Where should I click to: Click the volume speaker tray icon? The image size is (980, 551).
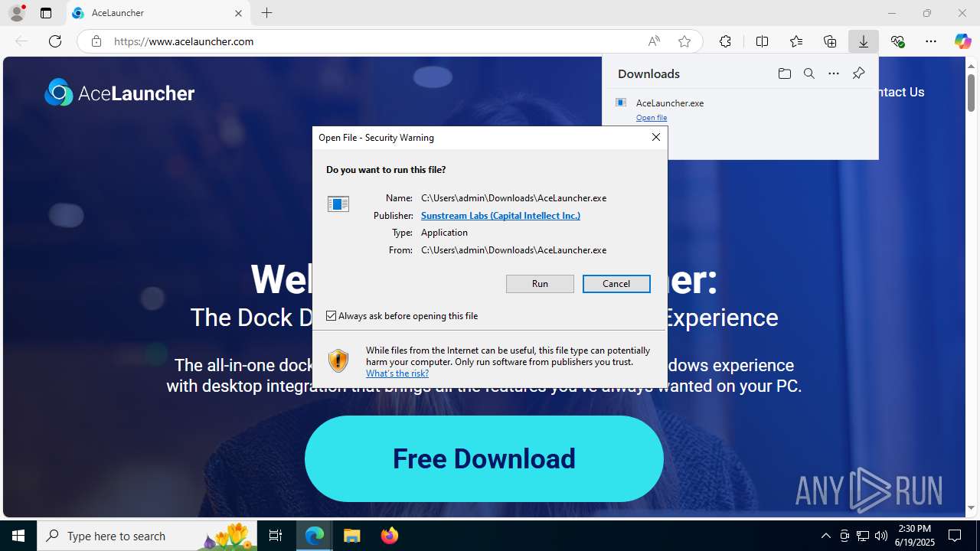tap(881, 536)
